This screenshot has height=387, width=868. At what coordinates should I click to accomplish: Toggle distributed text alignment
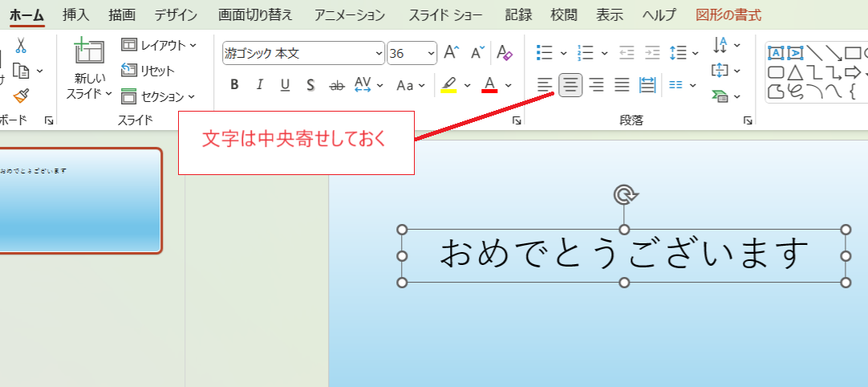[x=647, y=85]
